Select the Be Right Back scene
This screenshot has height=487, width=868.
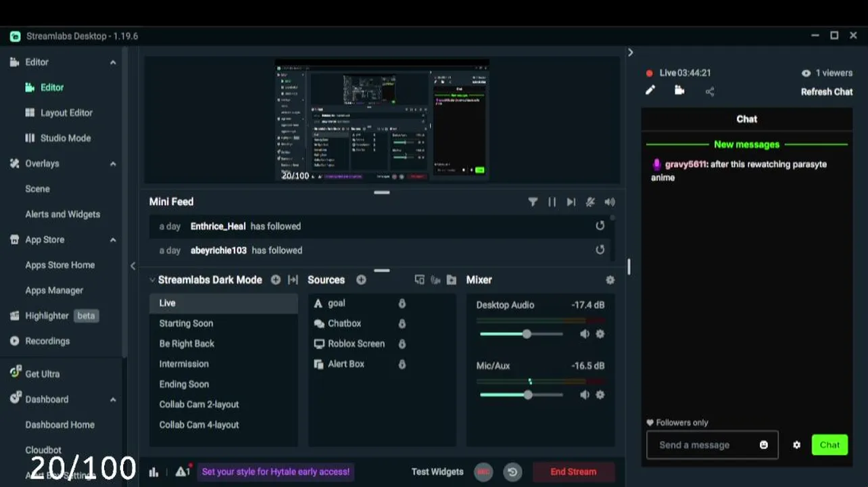point(223,344)
